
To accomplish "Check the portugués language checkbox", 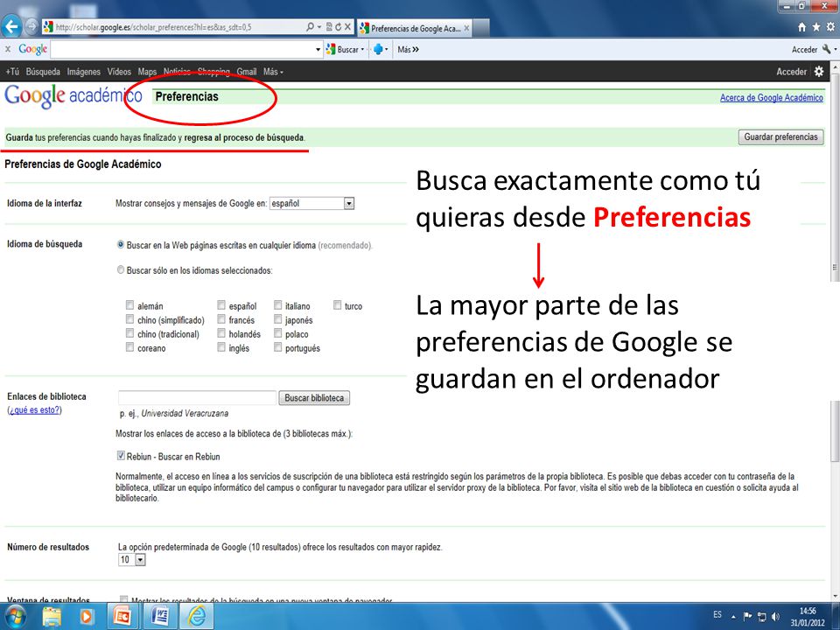I will coord(277,347).
